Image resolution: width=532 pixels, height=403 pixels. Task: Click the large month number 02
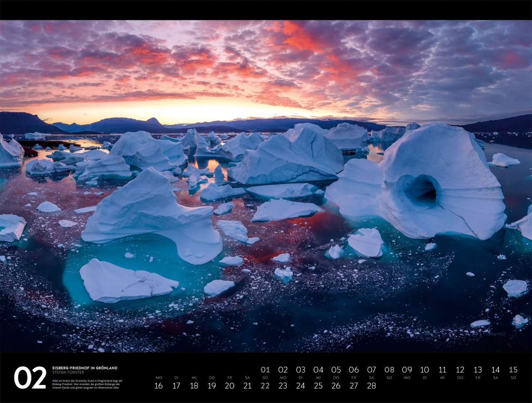30,378
